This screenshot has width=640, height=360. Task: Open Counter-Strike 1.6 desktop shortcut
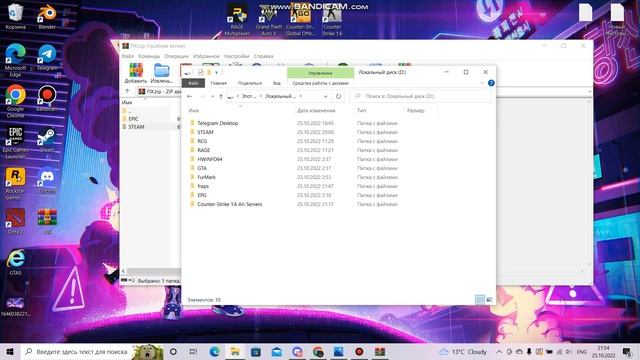click(332, 19)
